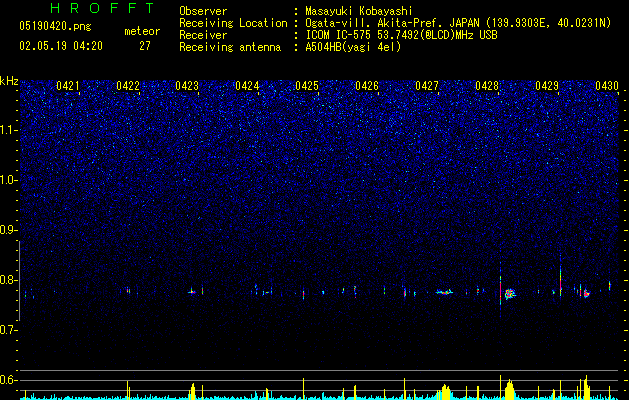
Task: Click the date 02.05.19 04:20
Action: click(61, 46)
